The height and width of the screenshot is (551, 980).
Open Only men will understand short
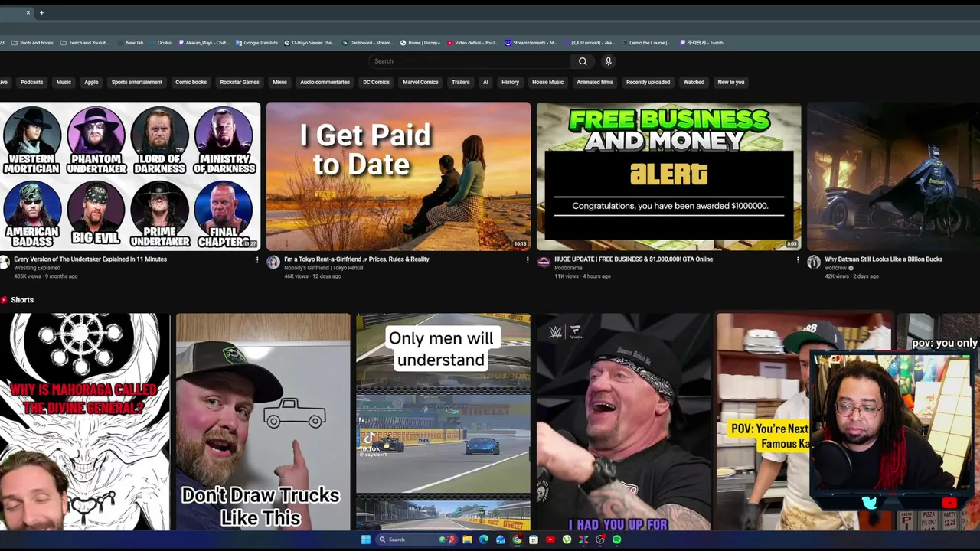point(443,422)
